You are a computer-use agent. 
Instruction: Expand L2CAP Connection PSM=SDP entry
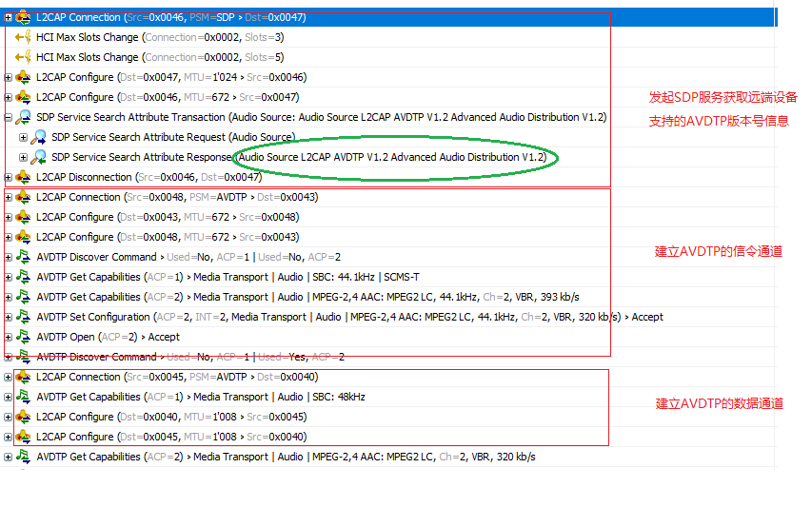click(8, 17)
